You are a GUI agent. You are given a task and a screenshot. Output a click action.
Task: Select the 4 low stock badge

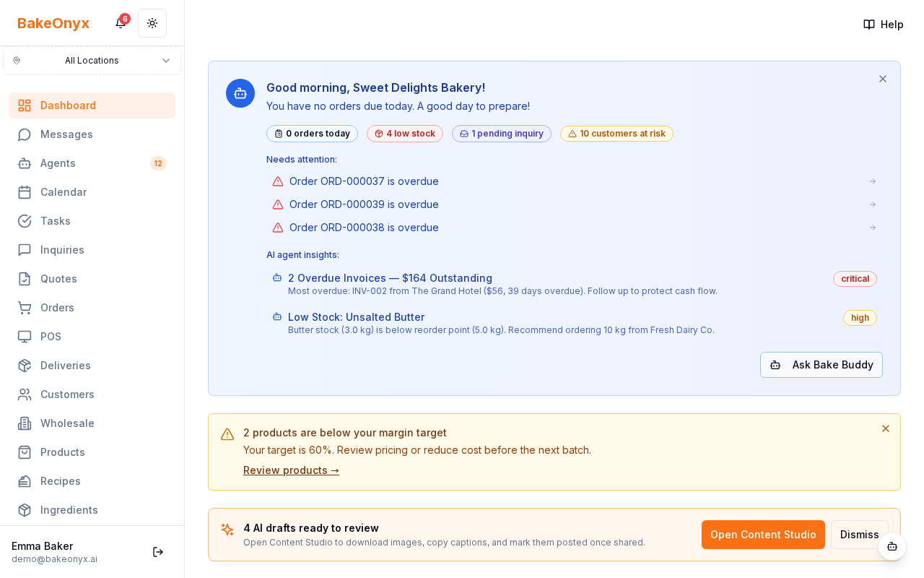coord(405,134)
